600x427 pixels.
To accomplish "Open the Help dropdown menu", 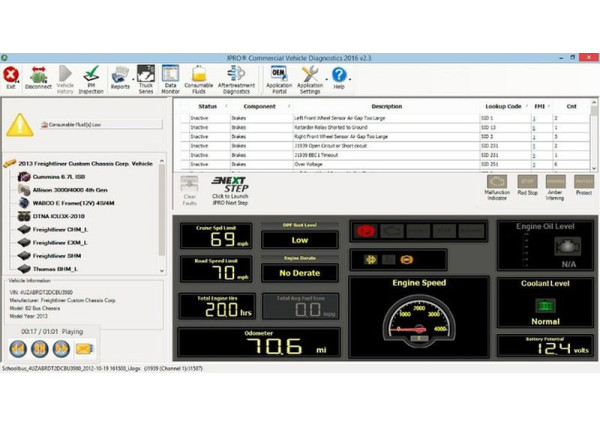I will (x=340, y=77).
